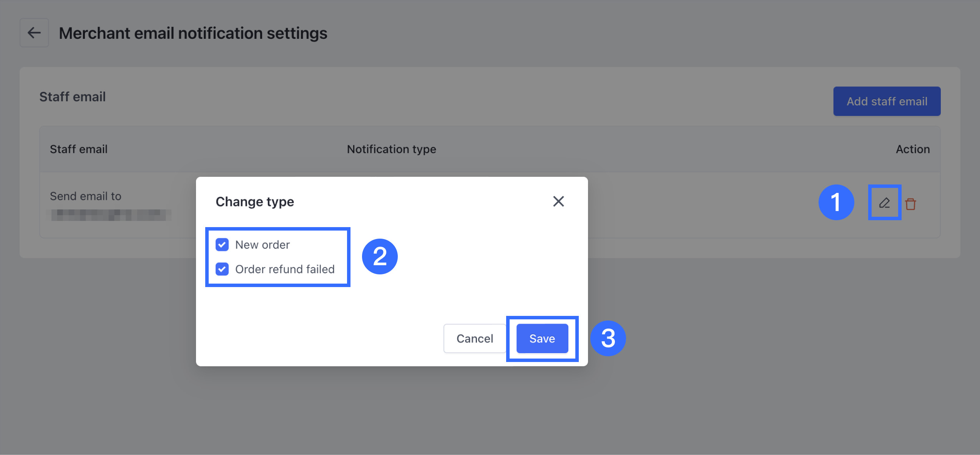Click the Merchant email notification settings heading
The height and width of the screenshot is (455, 980).
(x=193, y=33)
